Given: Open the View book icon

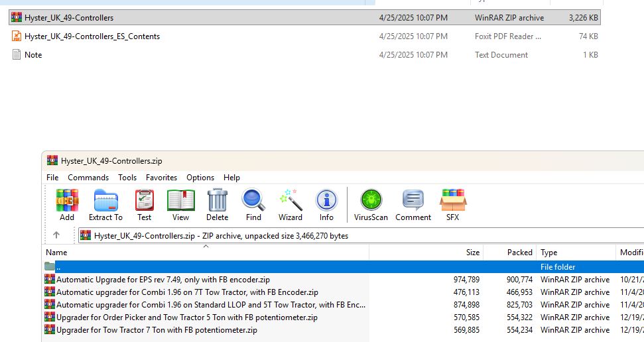Looking at the screenshot, I should (x=180, y=200).
